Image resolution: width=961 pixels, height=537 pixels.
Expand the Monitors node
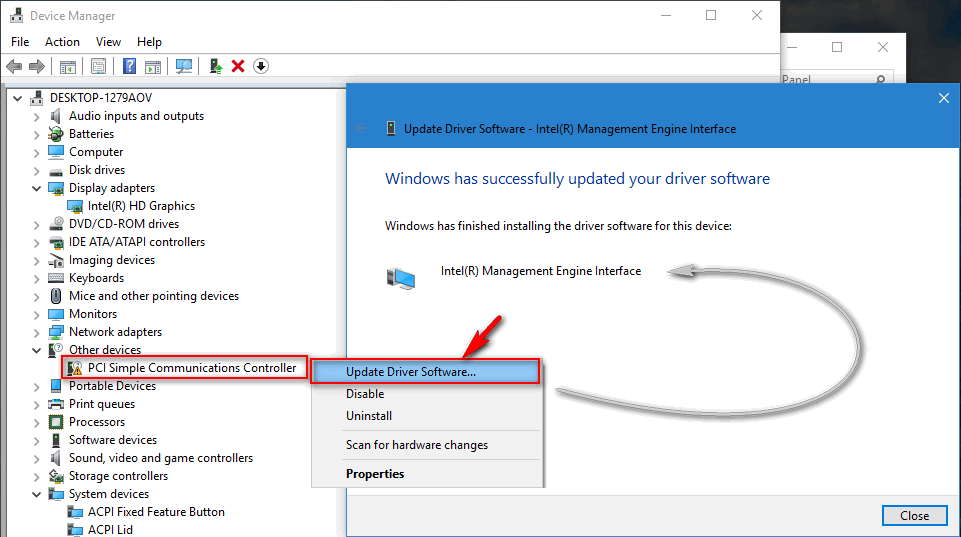click(x=36, y=314)
